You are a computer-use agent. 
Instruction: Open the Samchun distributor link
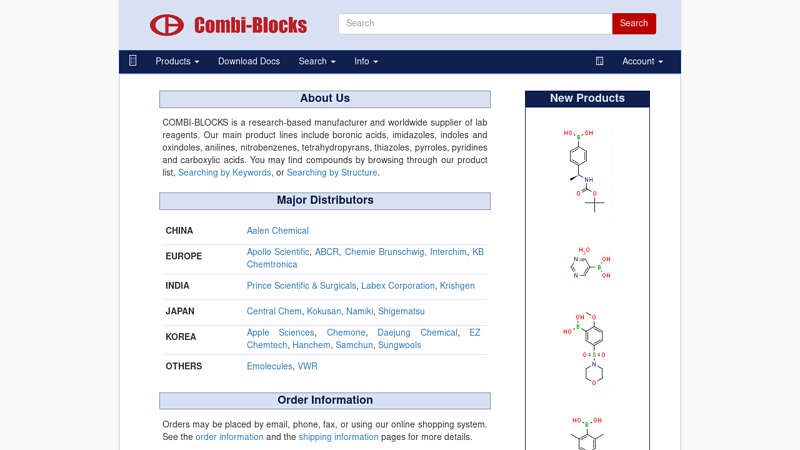coord(354,345)
